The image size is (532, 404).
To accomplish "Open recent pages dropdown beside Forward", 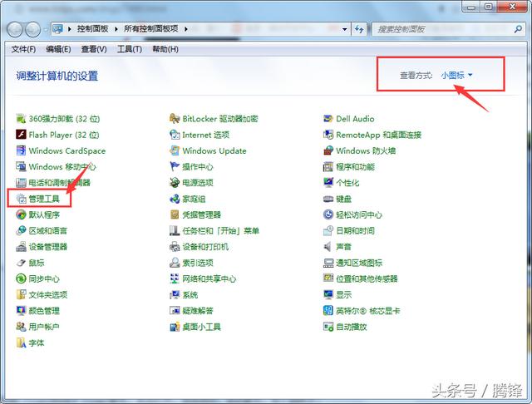I will coord(46,30).
